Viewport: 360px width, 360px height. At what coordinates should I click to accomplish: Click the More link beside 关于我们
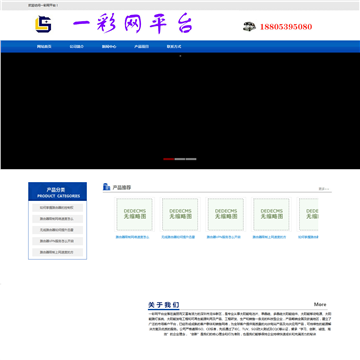320,304
